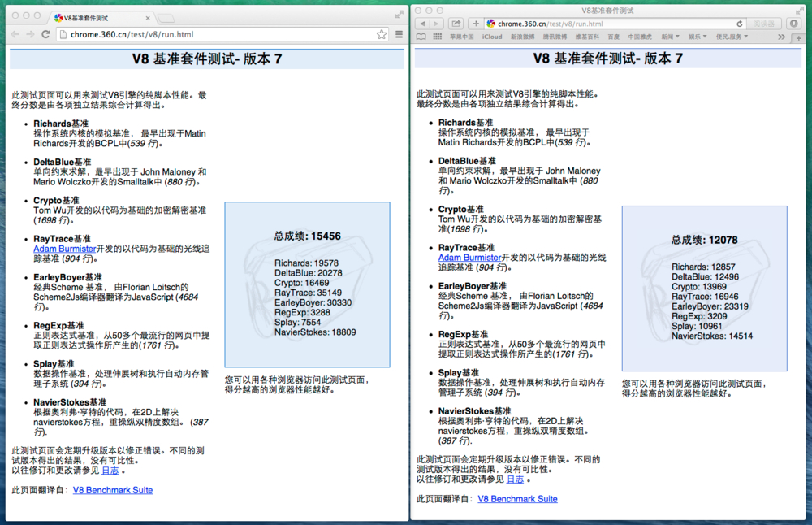Viewport: 812px width, 525px height.
Task: Click the site favicon in Safari's address bar
Action: 491,24
